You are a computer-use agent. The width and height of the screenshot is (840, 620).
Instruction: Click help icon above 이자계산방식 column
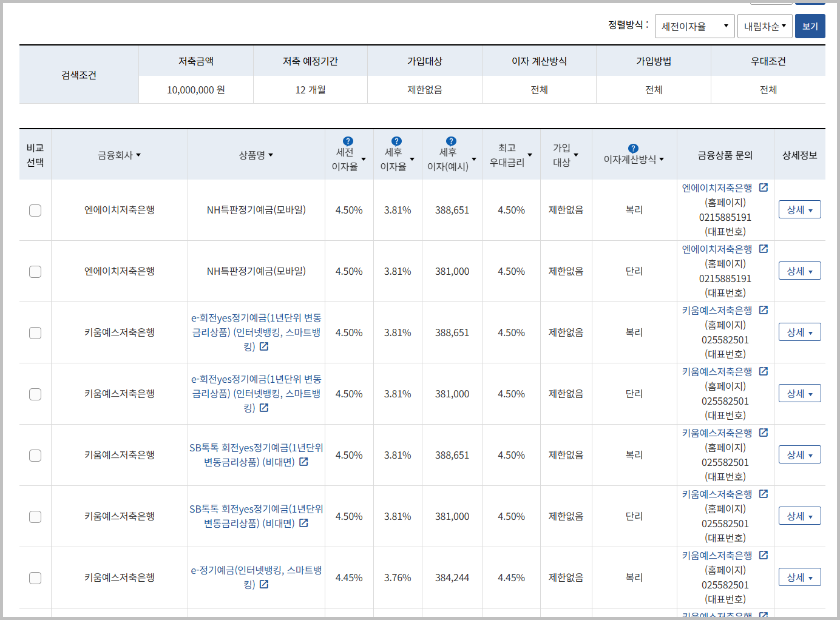[633, 149]
